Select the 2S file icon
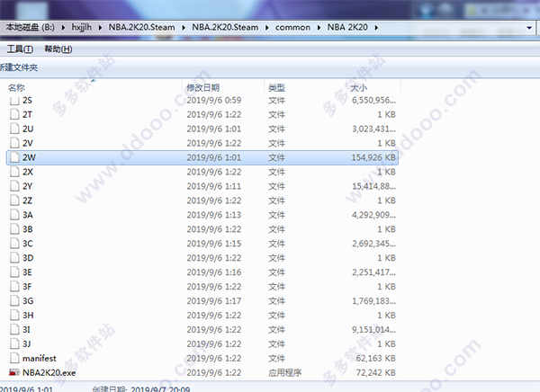Image resolution: width=540 pixels, height=392 pixels. pyautogui.click(x=13, y=100)
